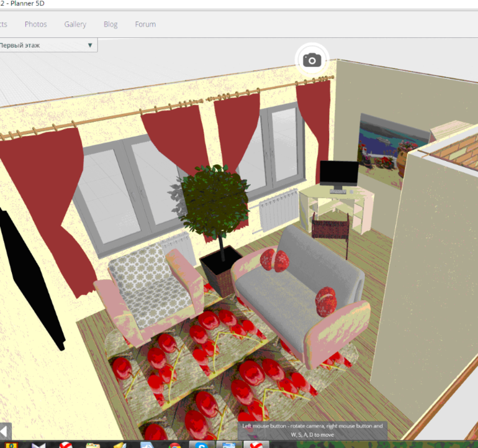Image resolution: width=478 pixels, height=448 pixels.
Task: Open the first floor dropdown selector
Action: [47, 45]
